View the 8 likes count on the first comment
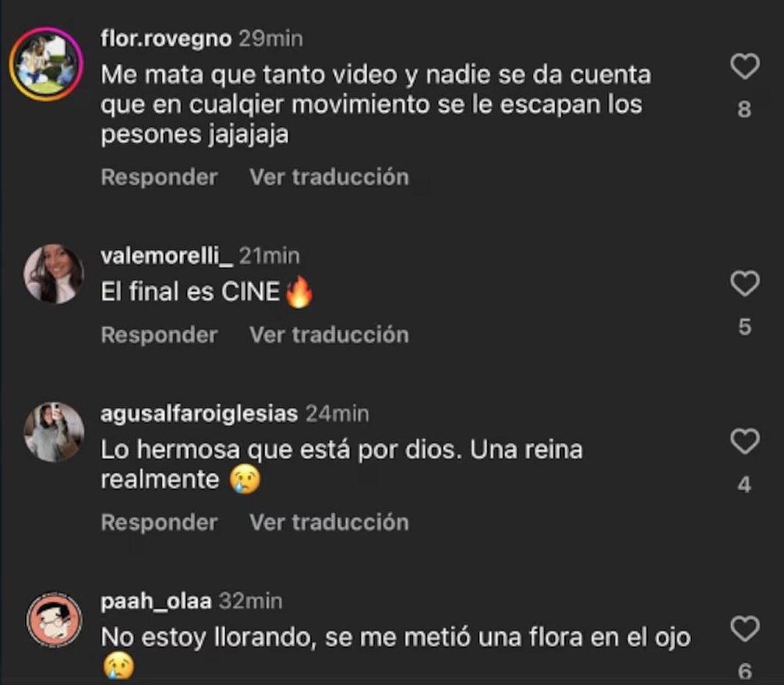 click(744, 109)
